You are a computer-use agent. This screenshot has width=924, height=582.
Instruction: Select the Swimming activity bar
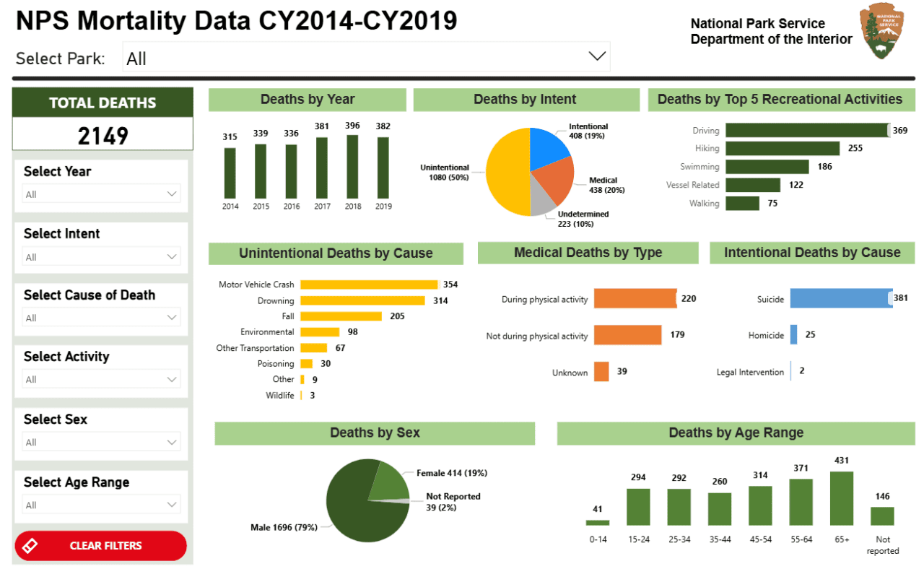(x=767, y=167)
